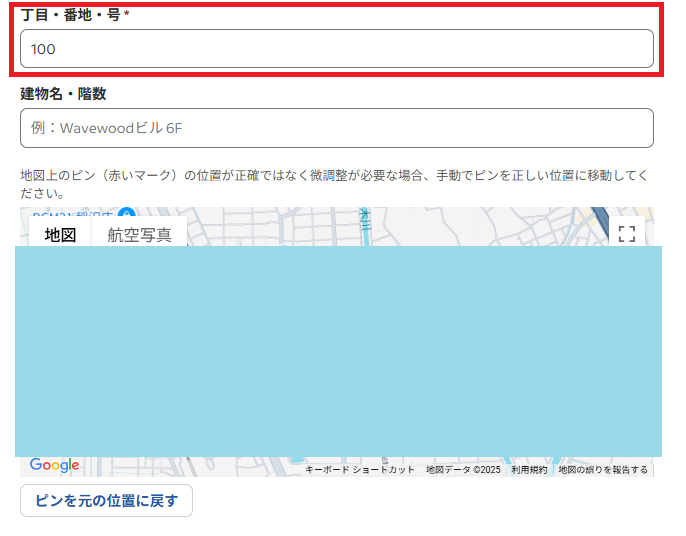
Task: Click the red required asterisk
Action: (127, 14)
